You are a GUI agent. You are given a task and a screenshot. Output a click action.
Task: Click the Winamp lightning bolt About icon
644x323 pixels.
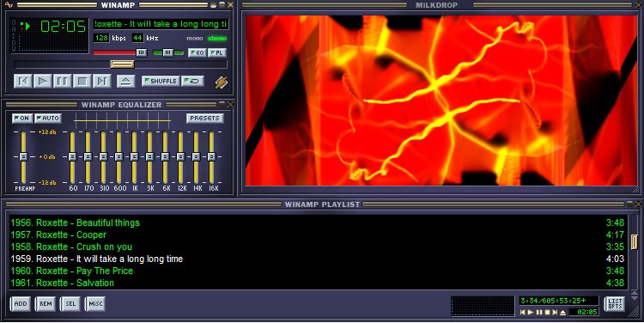pos(222,82)
